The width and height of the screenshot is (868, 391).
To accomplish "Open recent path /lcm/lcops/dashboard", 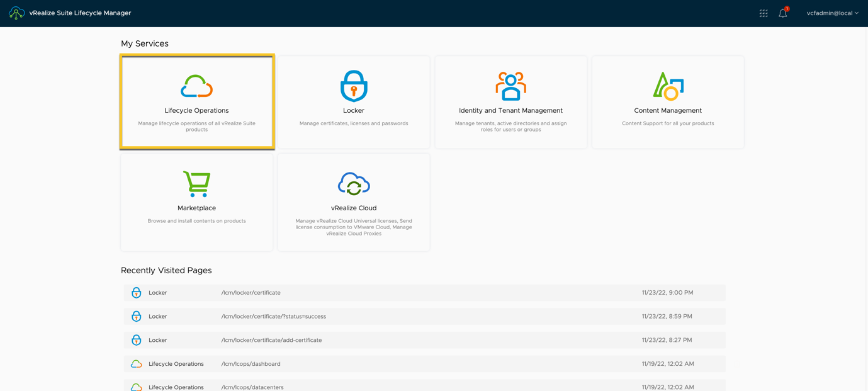I will point(251,364).
